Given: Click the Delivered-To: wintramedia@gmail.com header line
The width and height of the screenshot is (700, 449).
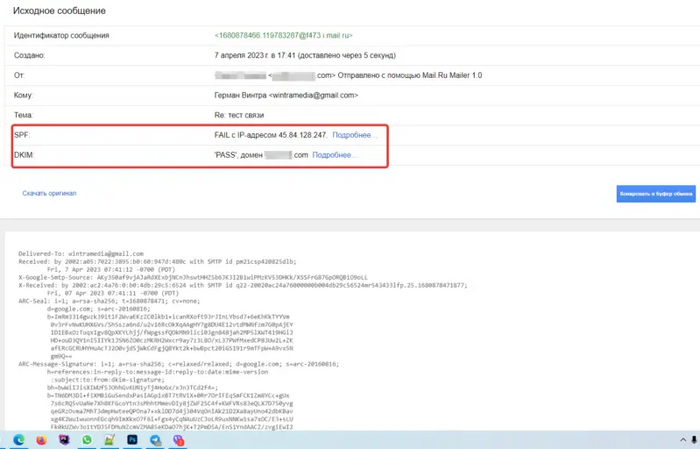Looking at the screenshot, I should point(81,254).
